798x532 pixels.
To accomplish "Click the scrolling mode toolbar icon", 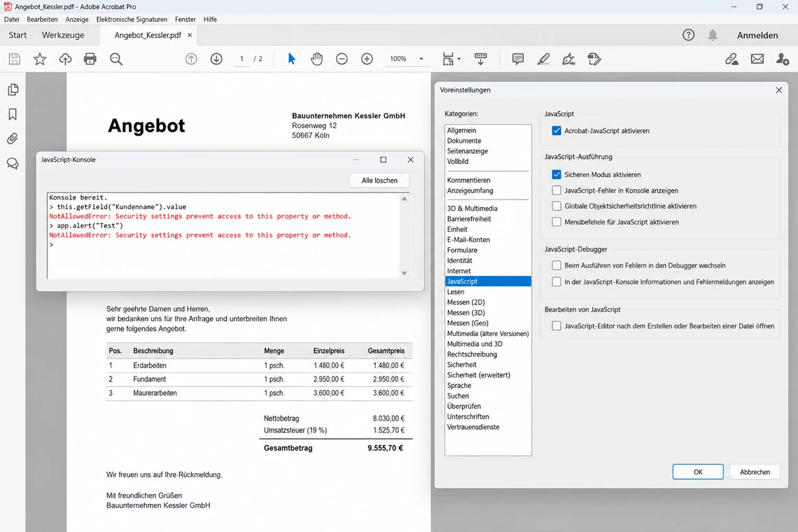I will click(x=480, y=59).
